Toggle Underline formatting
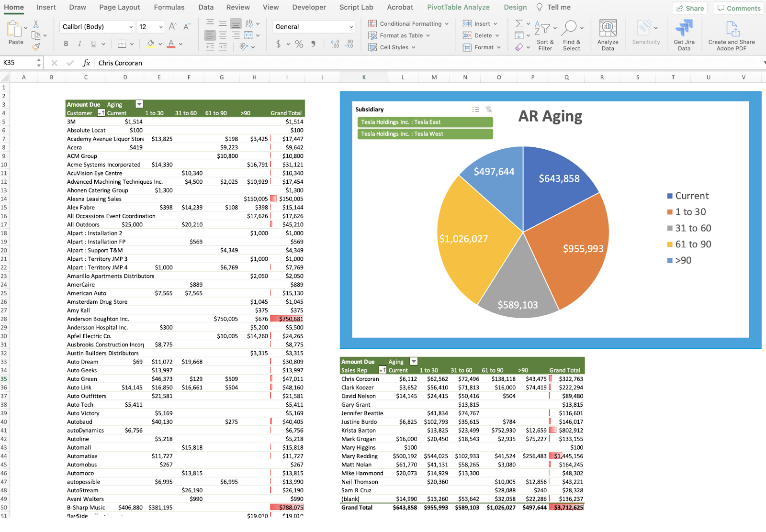The image size is (766, 532). tap(93, 44)
